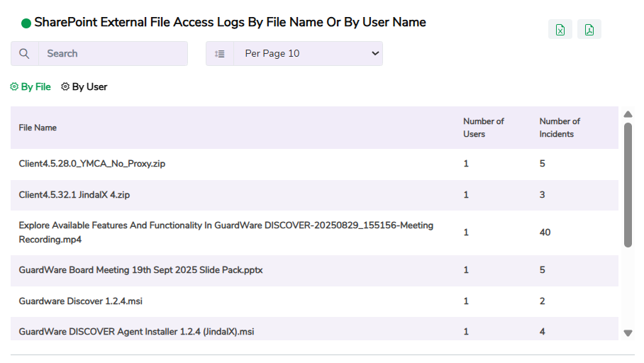Image resolution: width=644 pixels, height=363 pixels.
Task: Click the list icon beside Per Page
Action: pyautogui.click(x=220, y=54)
